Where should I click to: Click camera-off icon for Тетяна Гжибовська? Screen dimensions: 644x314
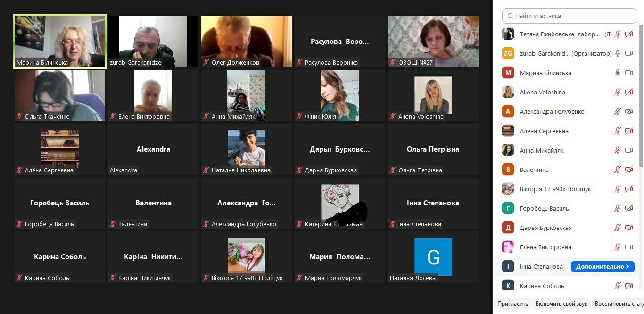click(629, 34)
